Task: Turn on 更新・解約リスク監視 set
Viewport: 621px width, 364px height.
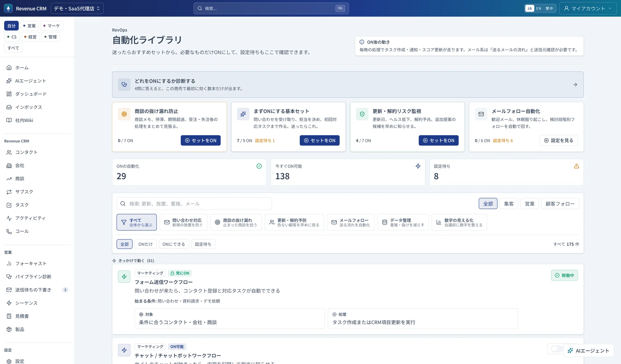Action: coord(439,140)
